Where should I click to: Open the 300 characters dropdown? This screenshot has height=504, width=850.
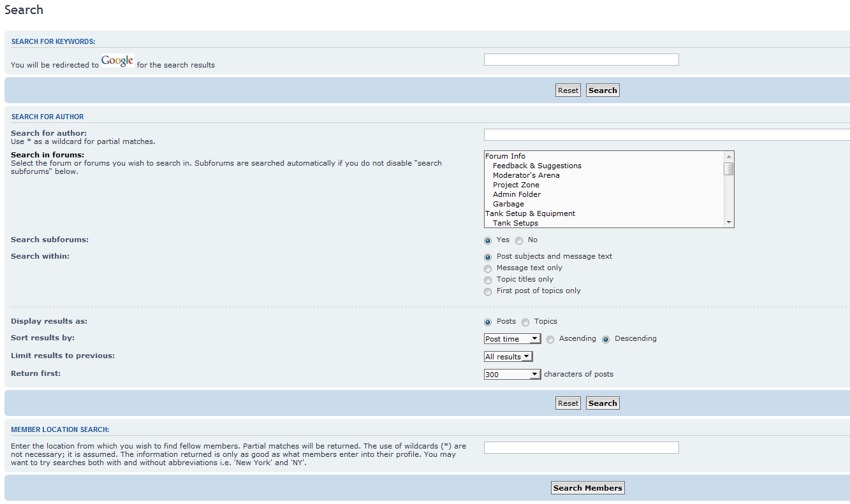pyautogui.click(x=513, y=375)
